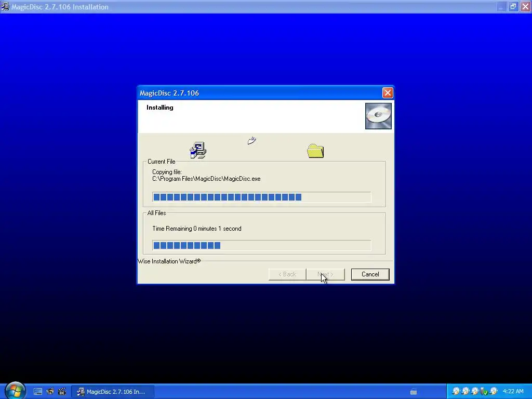
Task: Click the MagicDisc.exe file path text
Action: tap(206, 179)
